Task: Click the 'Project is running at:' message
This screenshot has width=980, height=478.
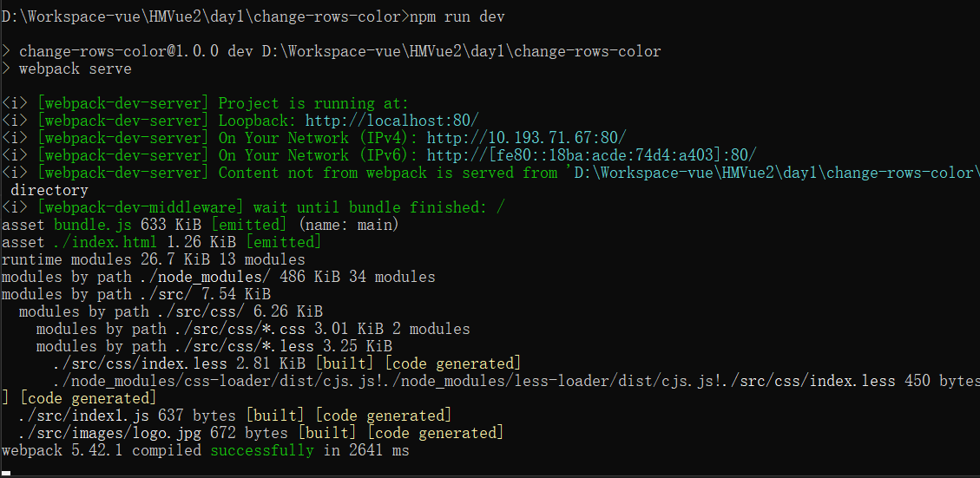Action: 313,103
